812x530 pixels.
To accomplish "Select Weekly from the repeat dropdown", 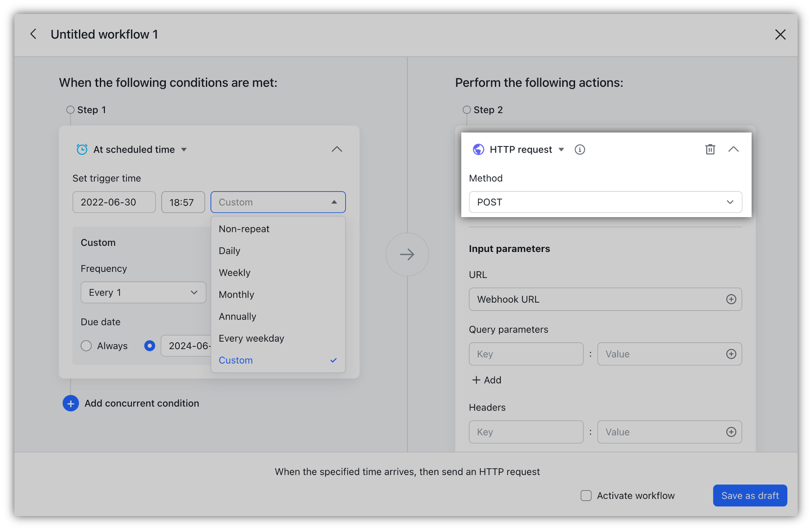I will [x=234, y=272].
